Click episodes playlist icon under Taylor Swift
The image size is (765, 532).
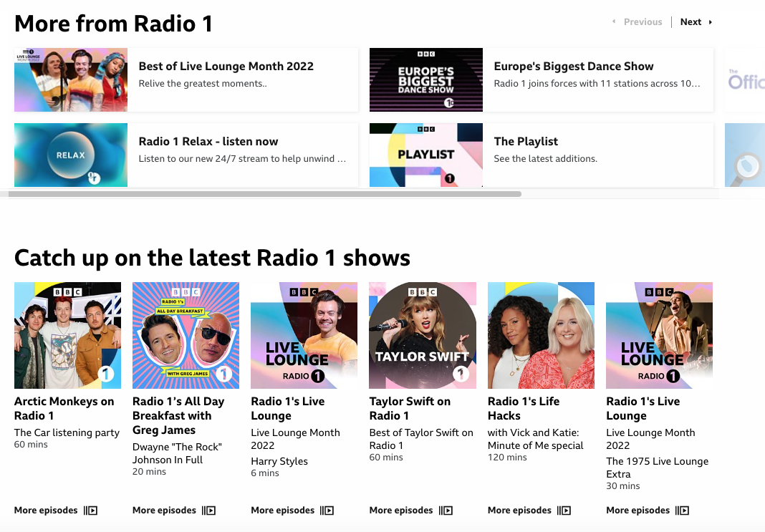point(446,511)
